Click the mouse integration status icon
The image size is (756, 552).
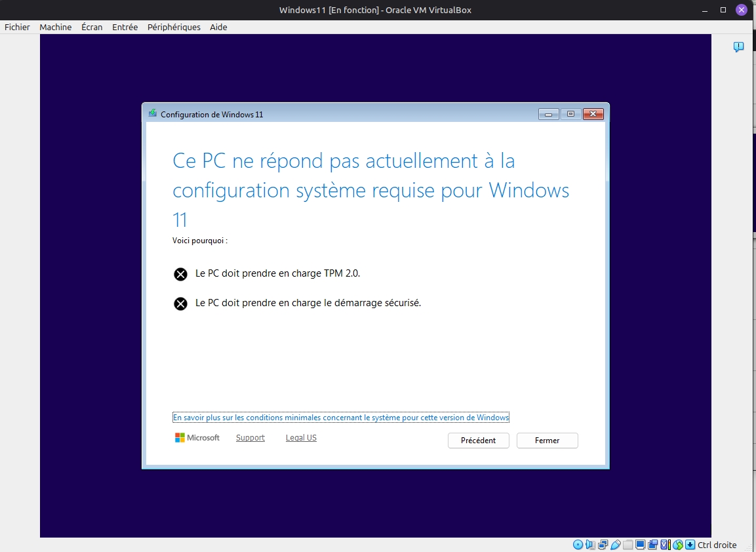tap(678, 545)
